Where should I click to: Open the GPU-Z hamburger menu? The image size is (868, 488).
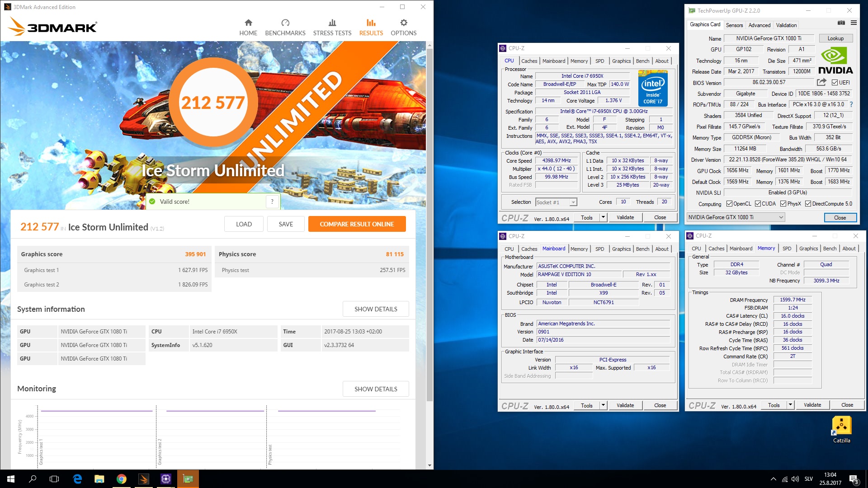(x=854, y=23)
